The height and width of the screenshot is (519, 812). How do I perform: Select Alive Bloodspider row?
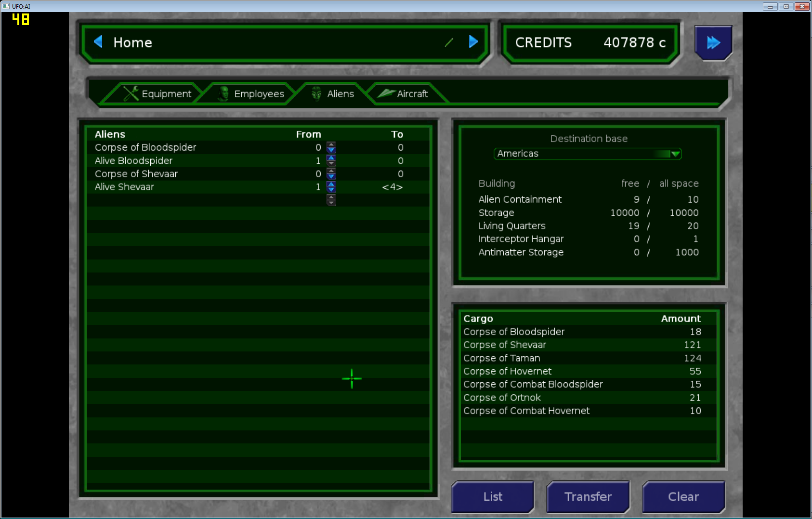258,161
